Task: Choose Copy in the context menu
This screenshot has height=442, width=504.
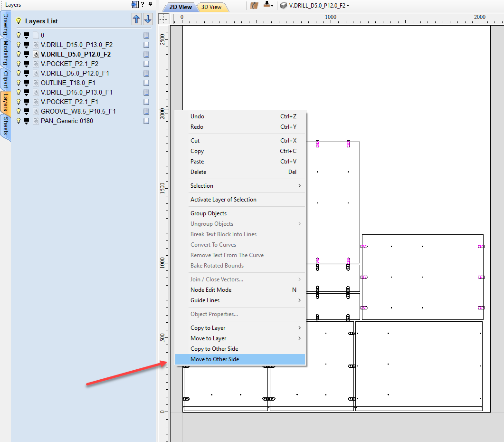Action: click(x=240, y=151)
